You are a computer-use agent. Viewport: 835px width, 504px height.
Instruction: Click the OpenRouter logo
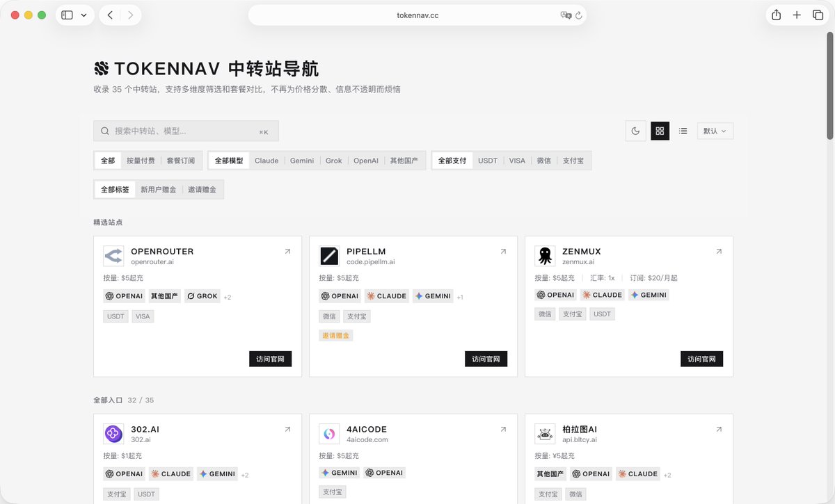[113, 256]
